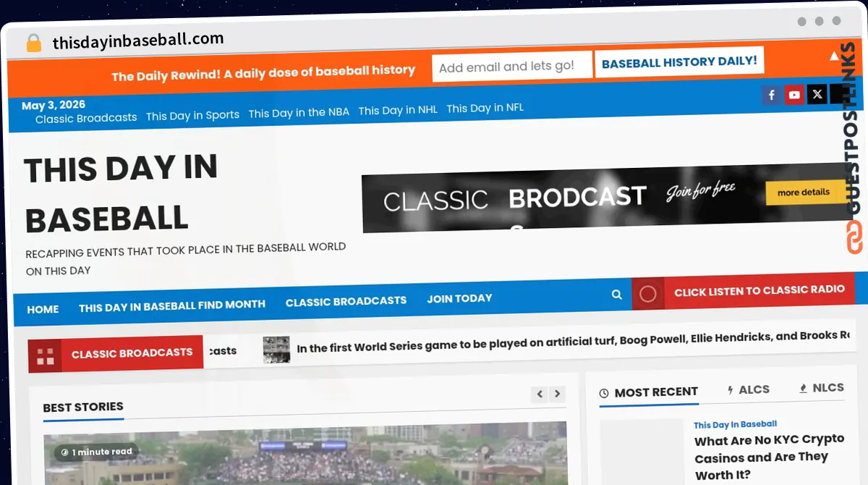Open the X social icon

[x=817, y=94]
